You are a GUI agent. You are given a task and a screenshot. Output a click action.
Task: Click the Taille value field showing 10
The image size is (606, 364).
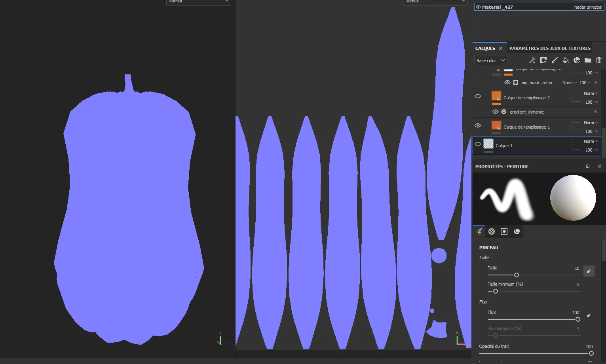pos(577,268)
